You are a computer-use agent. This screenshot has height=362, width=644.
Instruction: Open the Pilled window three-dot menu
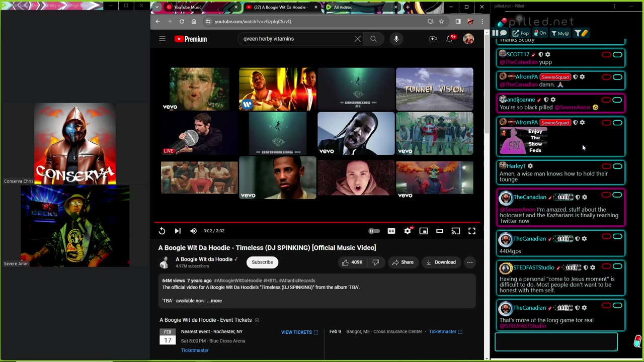point(614,7)
